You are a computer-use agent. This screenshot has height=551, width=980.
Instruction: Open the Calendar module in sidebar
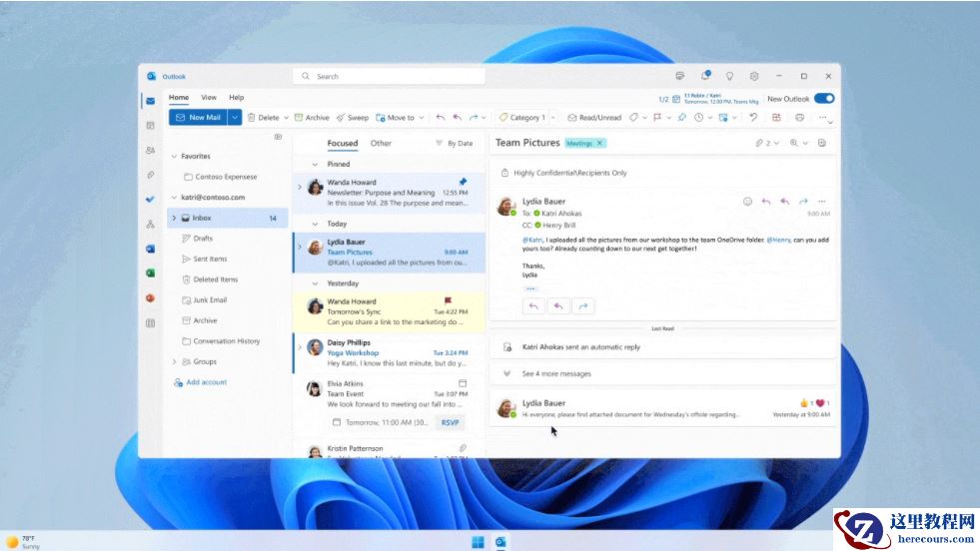click(x=151, y=126)
